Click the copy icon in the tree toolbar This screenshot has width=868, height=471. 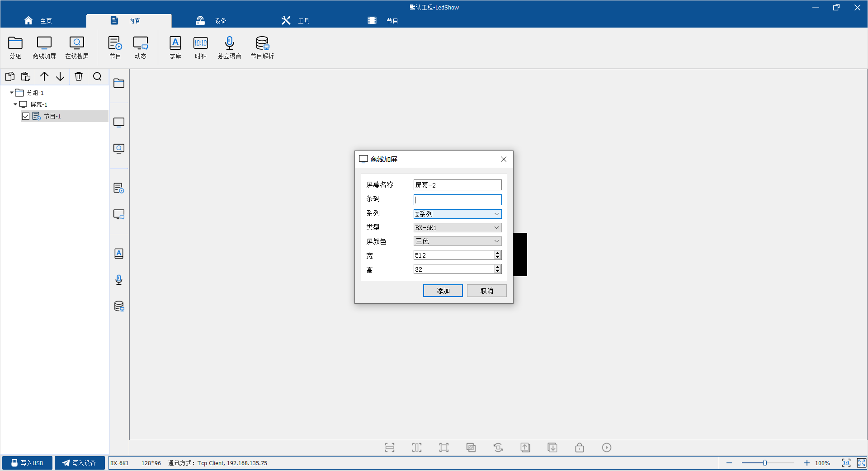[x=10, y=76]
